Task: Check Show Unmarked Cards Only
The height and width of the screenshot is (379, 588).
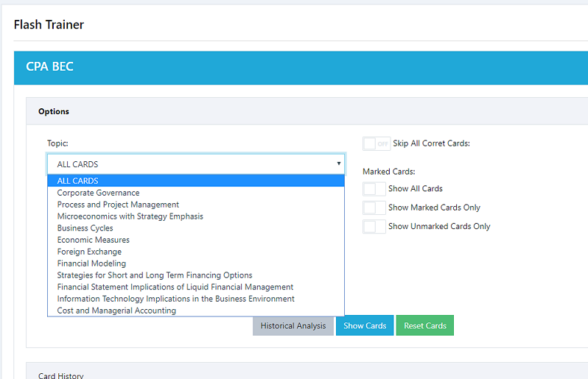Action: [374, 227]
